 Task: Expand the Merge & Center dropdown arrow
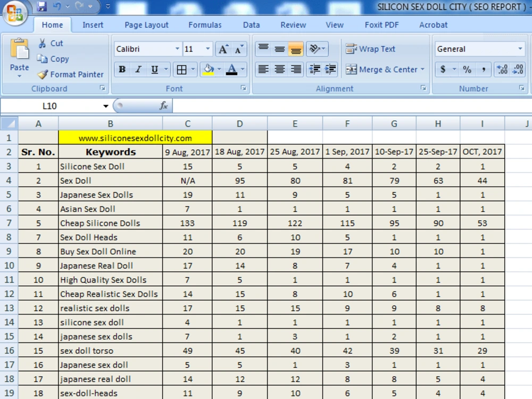point(423,69)
